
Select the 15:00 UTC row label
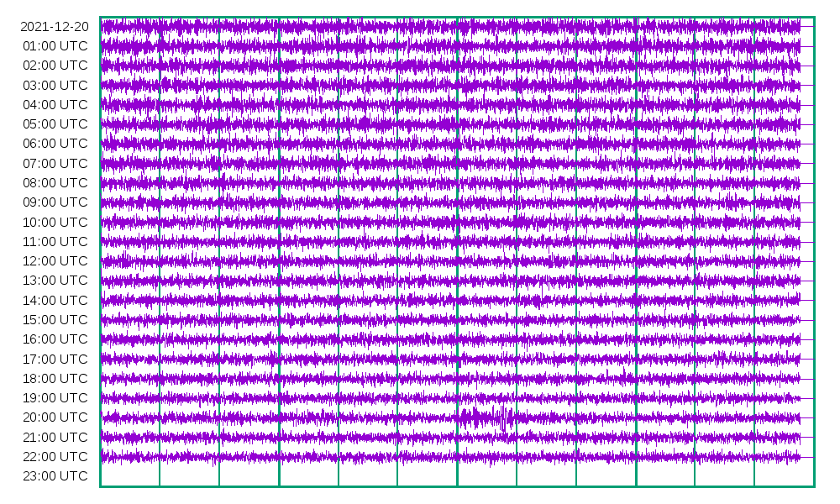click(55, 320)
